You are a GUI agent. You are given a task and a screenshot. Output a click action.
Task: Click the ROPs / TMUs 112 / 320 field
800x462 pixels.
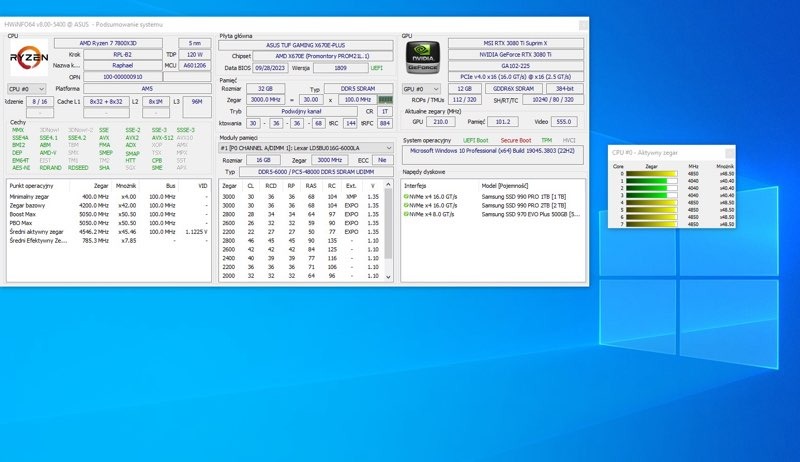(x=464, y=100)
